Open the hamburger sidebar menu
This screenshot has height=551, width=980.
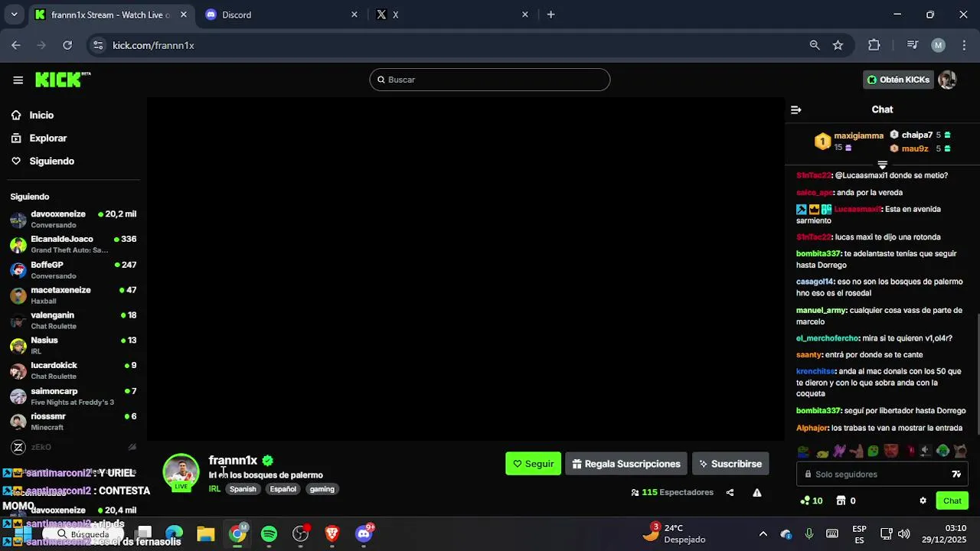point(18,80)
